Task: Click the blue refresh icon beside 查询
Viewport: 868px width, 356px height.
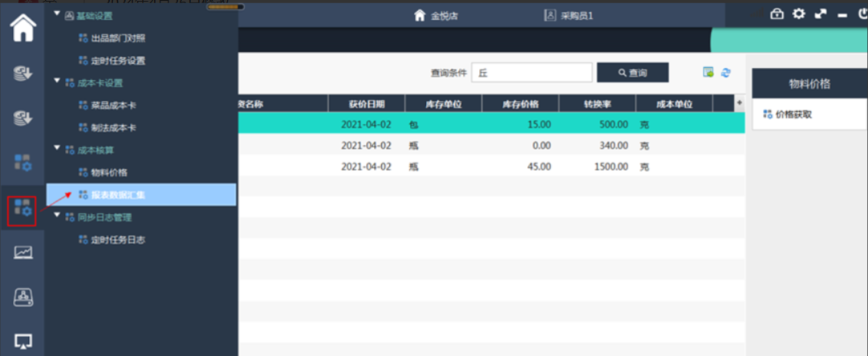Action: click(x=725, y=72)
